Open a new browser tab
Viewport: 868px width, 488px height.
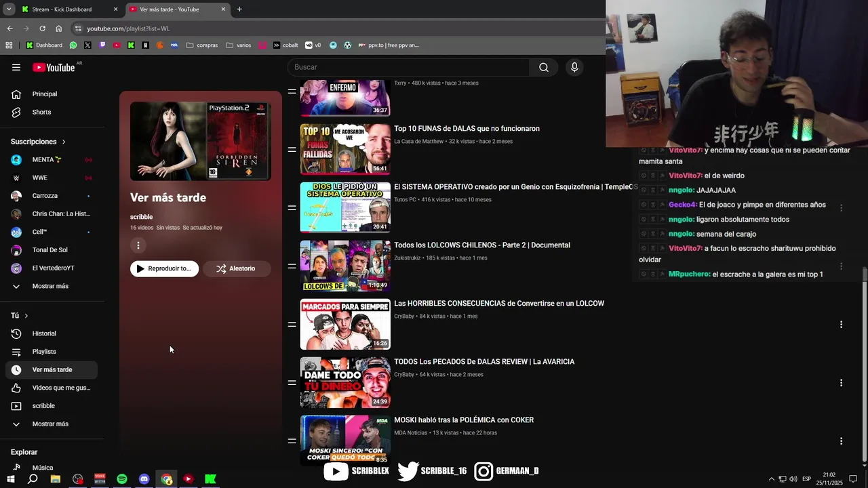[239, 9]
